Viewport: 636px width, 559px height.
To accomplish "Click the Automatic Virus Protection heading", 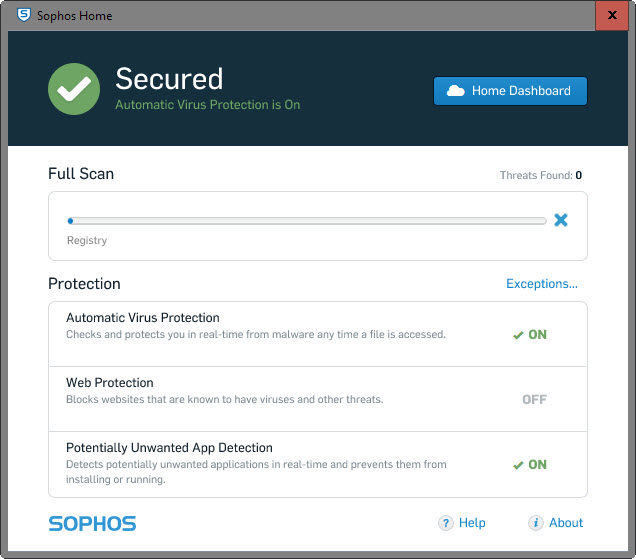I will coord(143,318).
